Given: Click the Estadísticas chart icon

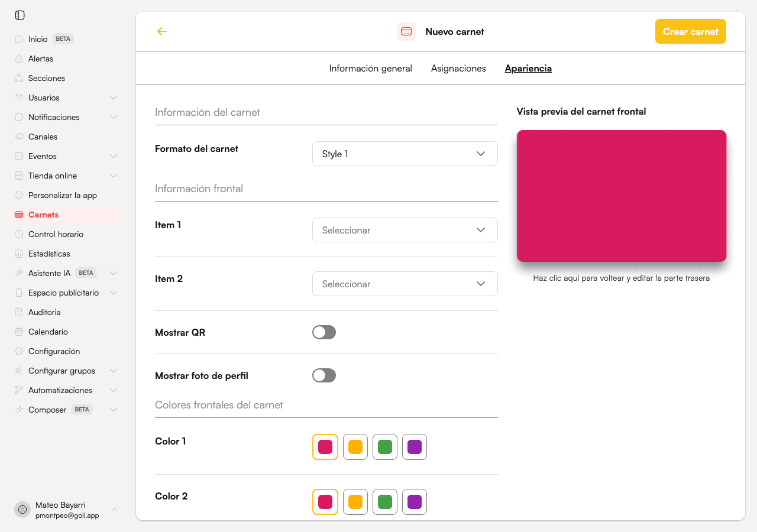Looking at the screenshot, I should [19, 254].
